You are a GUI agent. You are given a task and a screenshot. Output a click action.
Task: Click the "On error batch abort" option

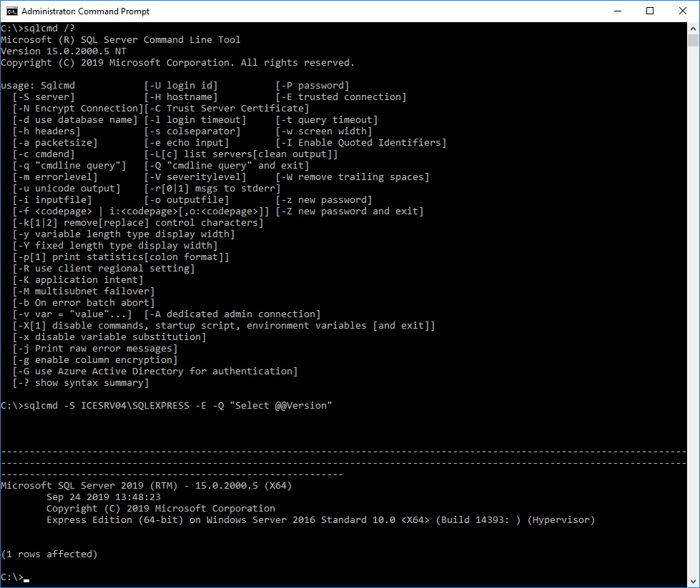(x=84, y=302)
